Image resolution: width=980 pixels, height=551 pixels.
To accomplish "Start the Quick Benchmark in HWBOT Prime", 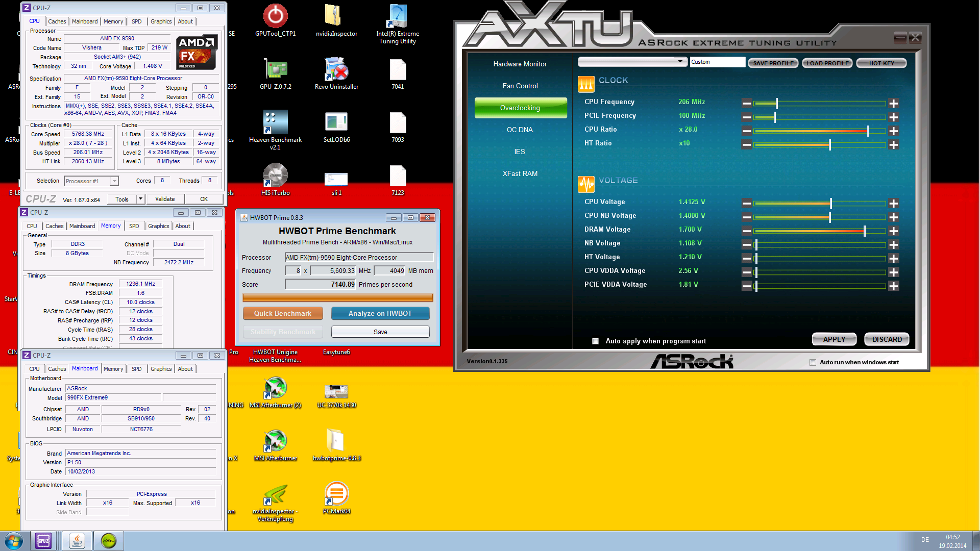I will pyautogui.click(x=283, y=313).
